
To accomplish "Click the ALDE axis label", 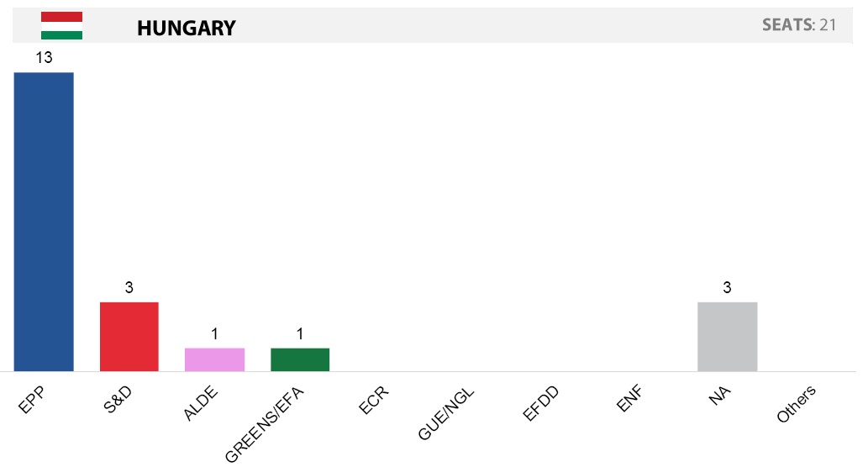I will (200, 403).
